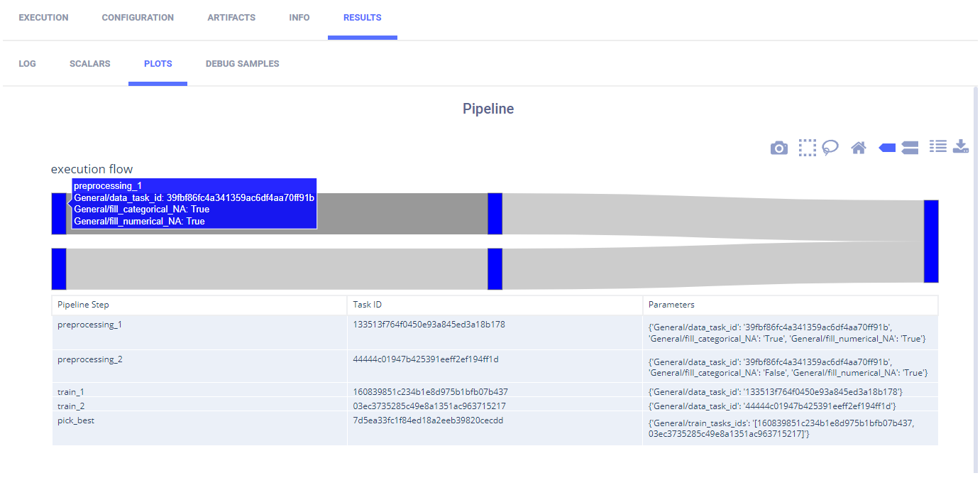Enable show closest data on hover
The image size is (980, 478).
tap(887, 148)
